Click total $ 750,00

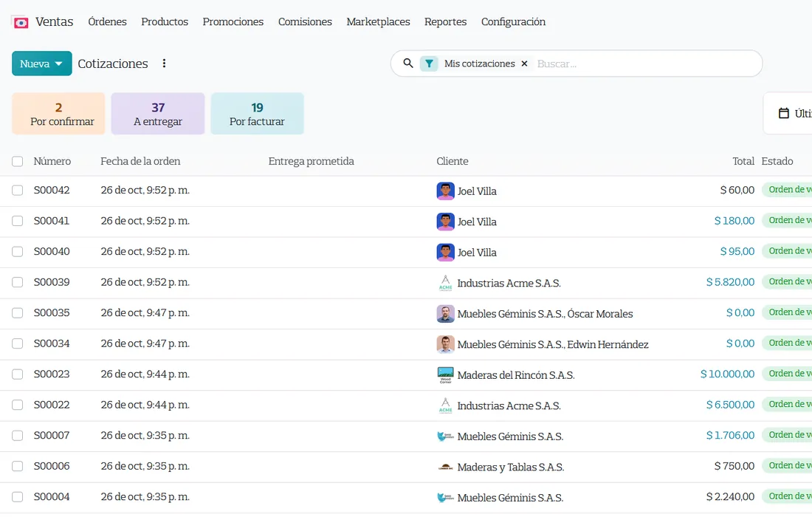click(x=734, y=466)
